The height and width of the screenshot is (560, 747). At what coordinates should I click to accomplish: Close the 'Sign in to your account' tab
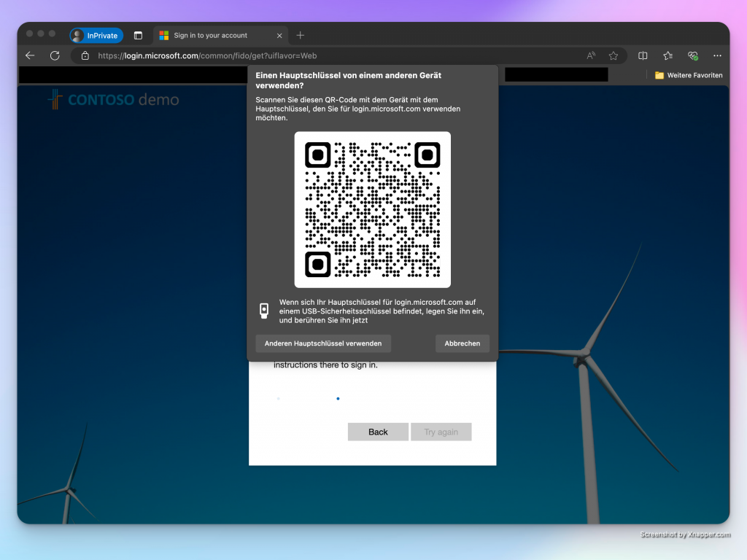click(x=279, y=35)
